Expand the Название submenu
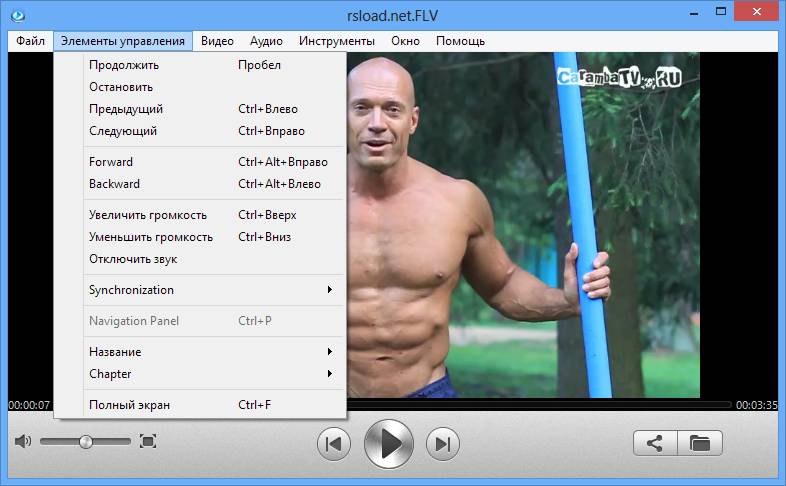Screen dimensions: 786x486 point(200,352)
